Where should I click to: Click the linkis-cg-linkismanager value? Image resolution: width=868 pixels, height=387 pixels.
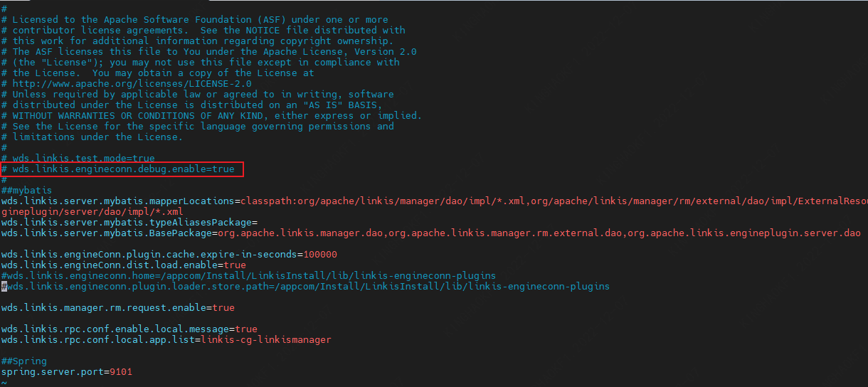point(265,340)
